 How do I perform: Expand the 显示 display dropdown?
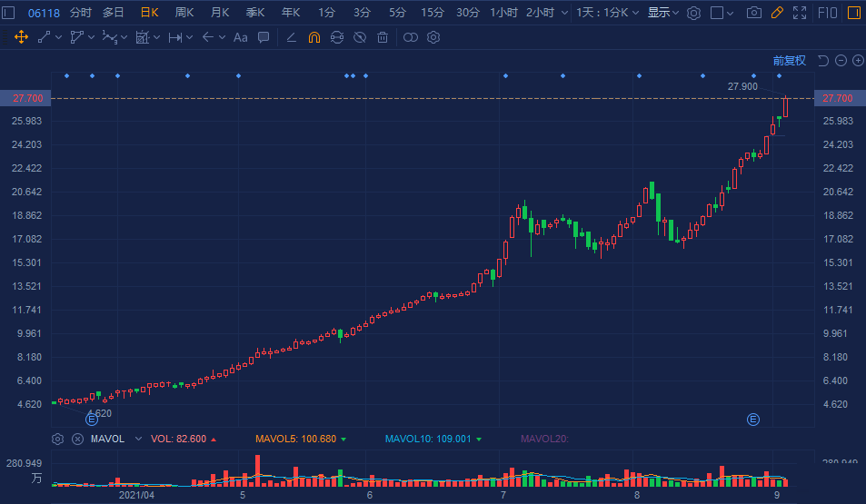pyautogui.click(x=662, y=13)
